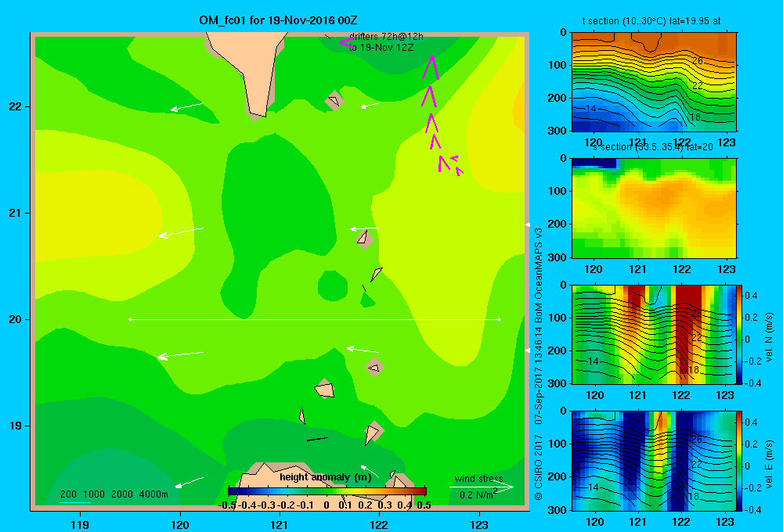This screenshot has width=783, height=532.
Task: Click the main map's longitude label "120"
Action: (180, 524)
